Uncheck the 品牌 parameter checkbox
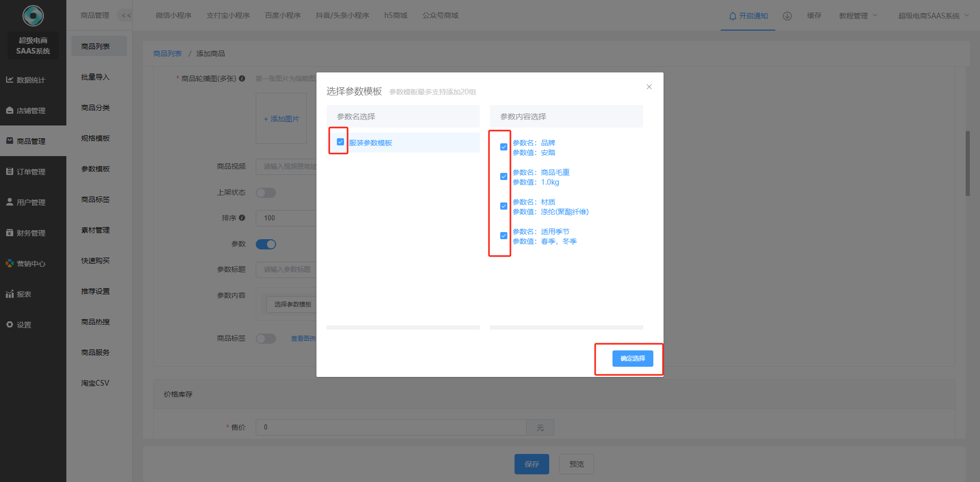980x482 pixels. (504, 147)
